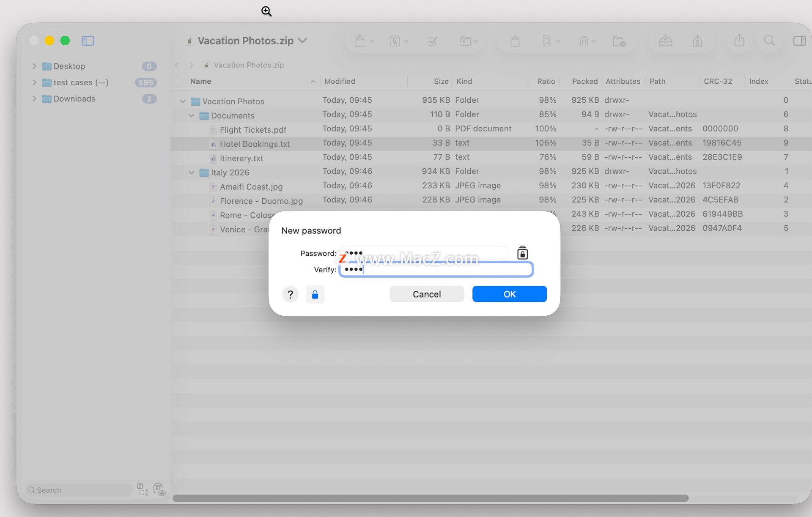The height and width of the screenshot is (517, 812).
Task: Sort by the Attributes column header
Action: tap(623, 81)
